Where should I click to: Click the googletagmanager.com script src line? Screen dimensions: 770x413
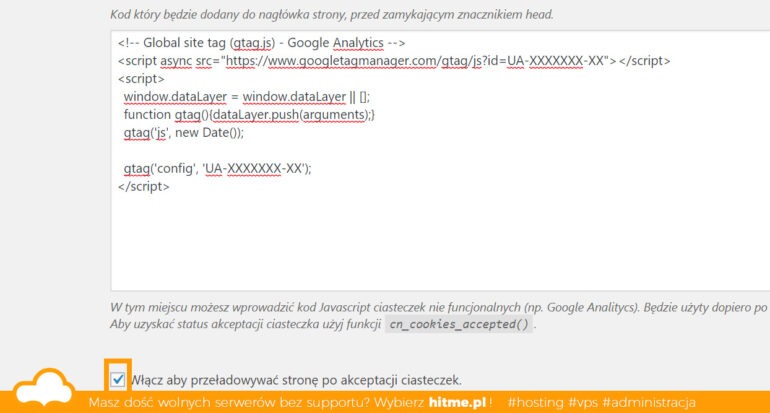click(x=394, y=61)
